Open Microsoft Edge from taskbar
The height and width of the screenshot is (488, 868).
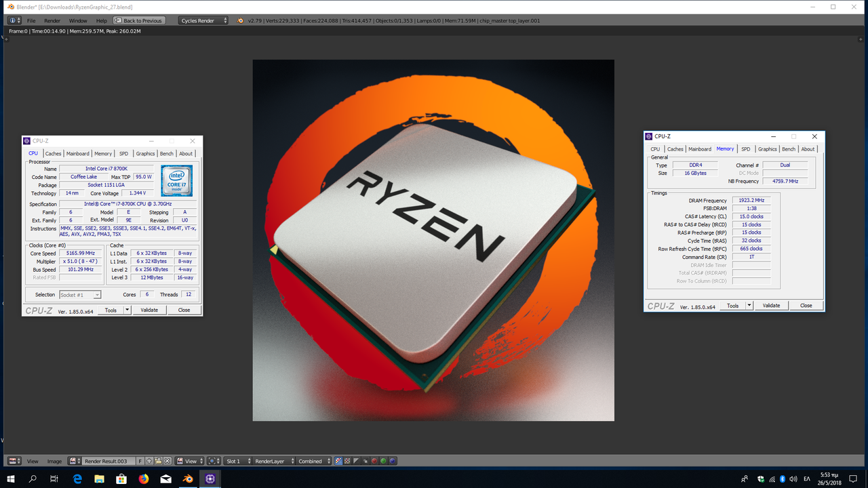[x=77, y=479]
